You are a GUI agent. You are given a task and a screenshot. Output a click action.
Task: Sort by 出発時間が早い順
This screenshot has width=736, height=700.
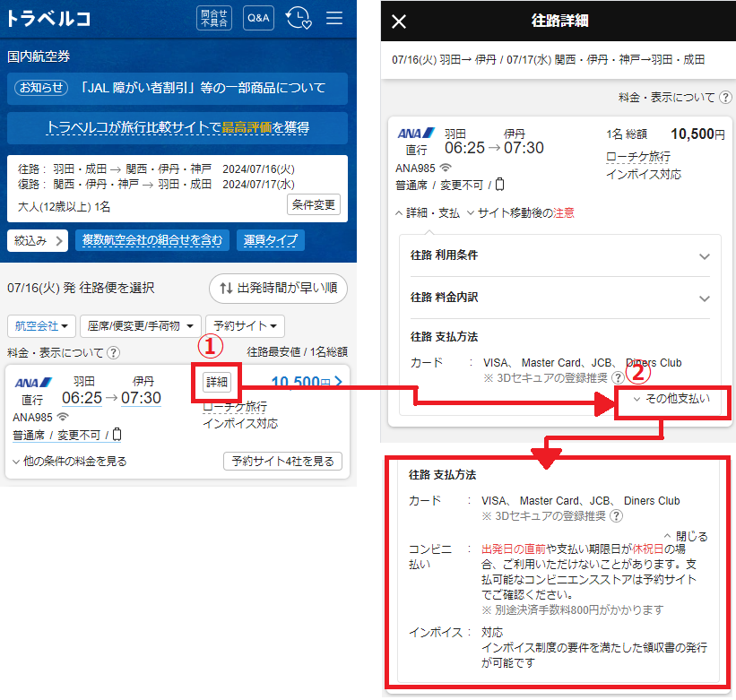point(278,289)
